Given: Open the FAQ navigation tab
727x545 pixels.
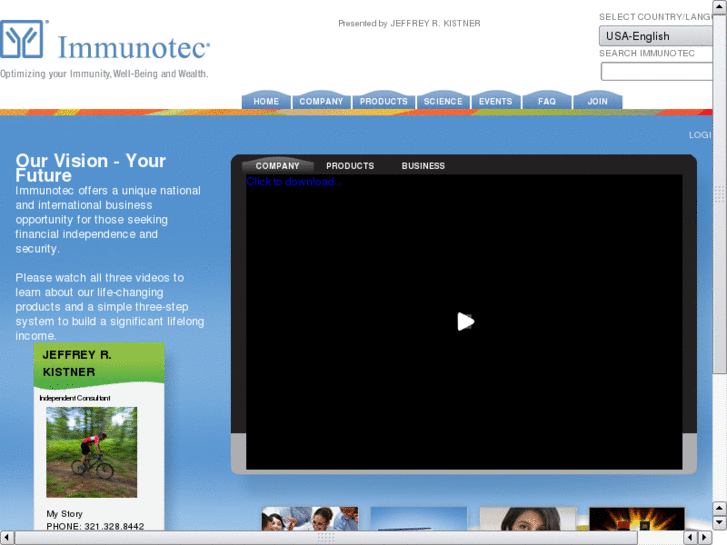Looking at the screenshot, I should point(547,101).
